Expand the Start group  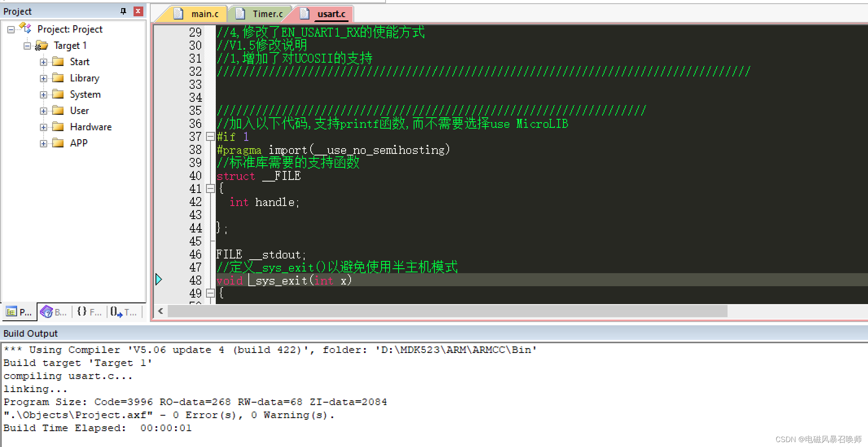[x=44, y=62]
